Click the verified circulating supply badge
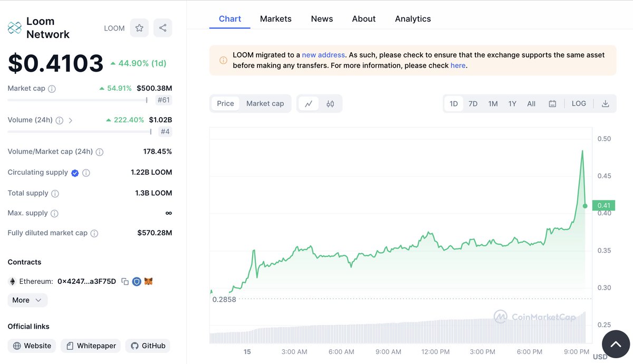The height and width of the screenshot is (364, 633). tap(75, 173)
